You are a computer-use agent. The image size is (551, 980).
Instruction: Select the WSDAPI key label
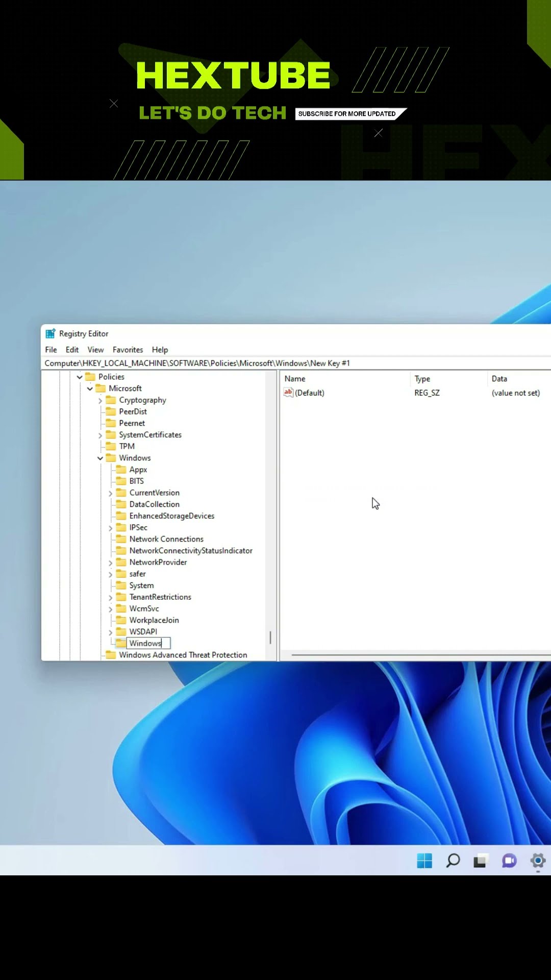tap(143, 632)
